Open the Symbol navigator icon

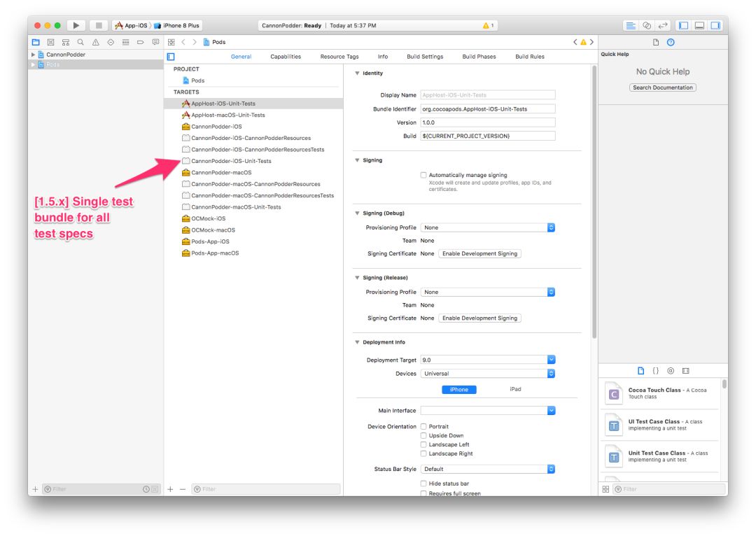[66, 43]
